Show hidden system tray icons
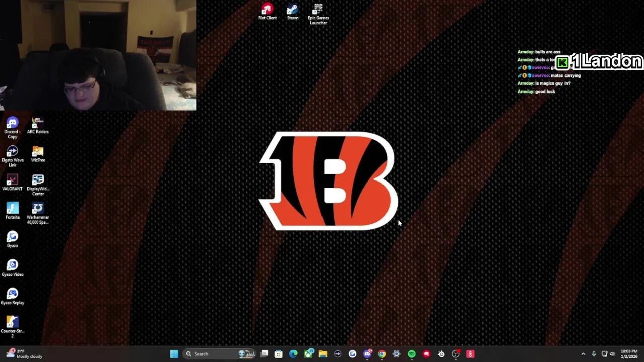Screen dimensions: 644x362 coord(583,354)
